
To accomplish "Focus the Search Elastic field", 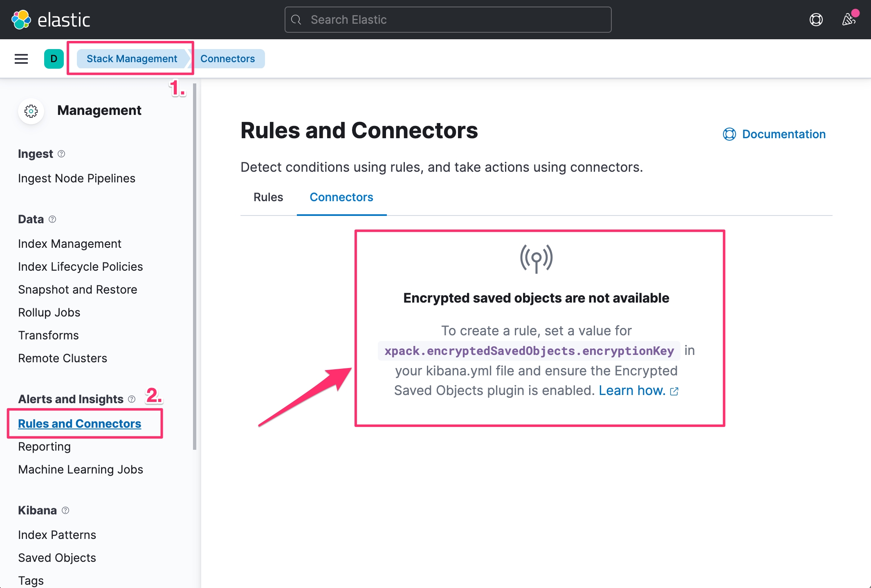I will point(448,20).
